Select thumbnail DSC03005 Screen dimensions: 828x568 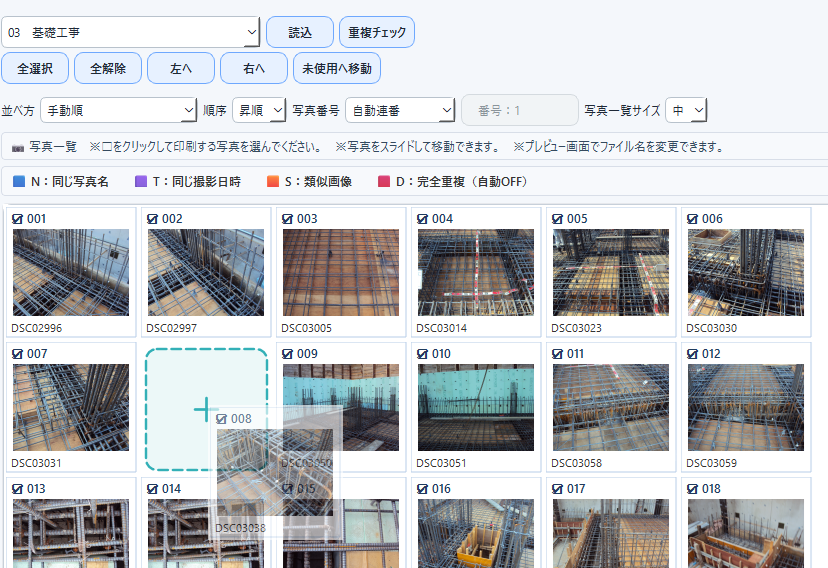coord(341,272)
